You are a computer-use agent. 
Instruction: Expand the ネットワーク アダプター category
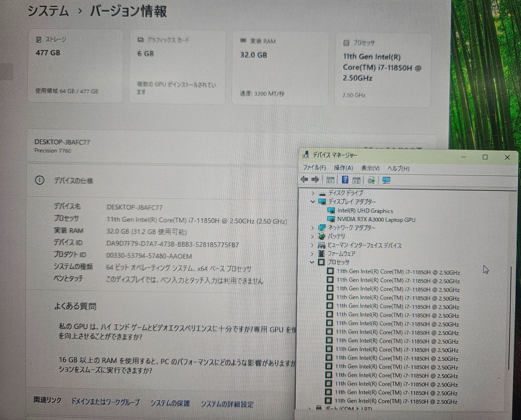tap(313, 228)
